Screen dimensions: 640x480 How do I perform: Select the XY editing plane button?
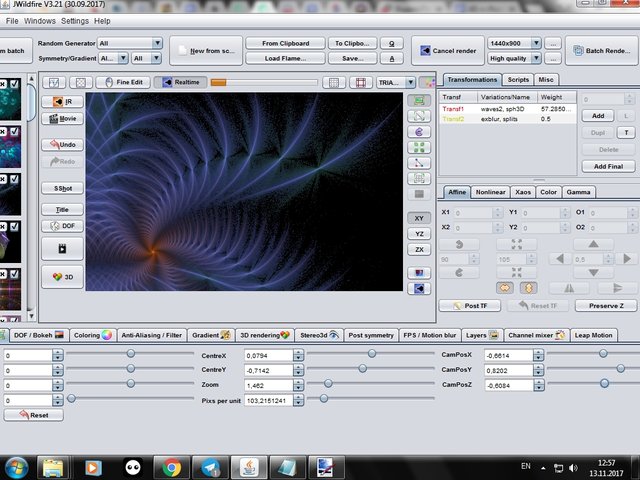coord(417,217)
